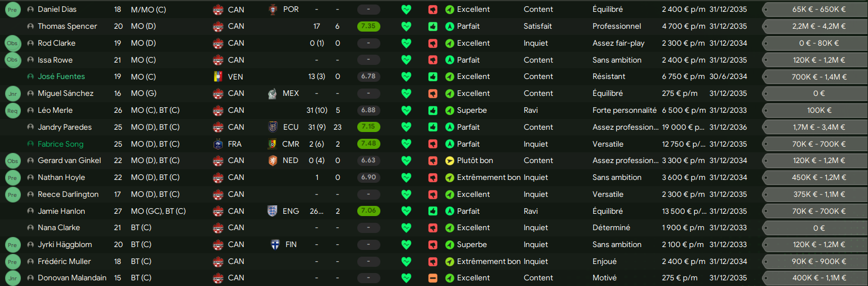Click the Mexico crest in Miguel Sánchez's row

tap(273, 94)
